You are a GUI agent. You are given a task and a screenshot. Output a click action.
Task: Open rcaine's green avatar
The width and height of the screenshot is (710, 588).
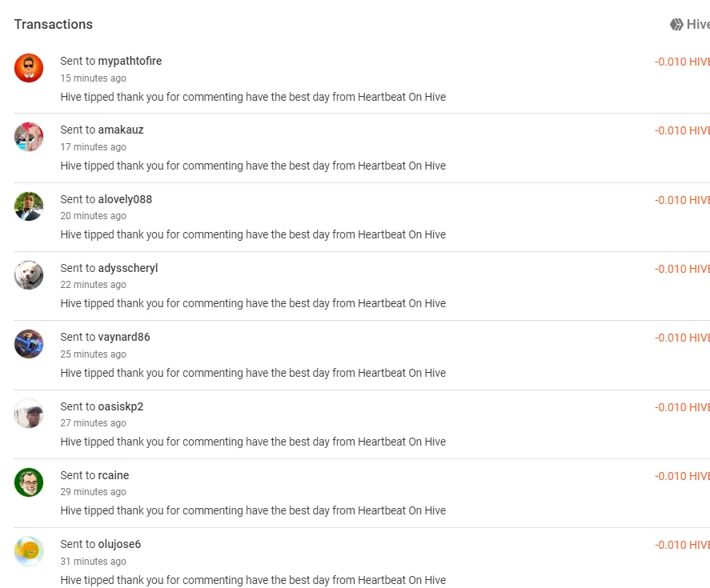click(29, 482)
